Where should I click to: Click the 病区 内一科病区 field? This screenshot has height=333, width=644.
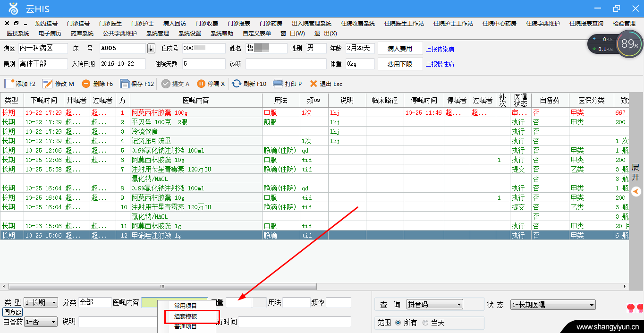[x=43, y=48]
